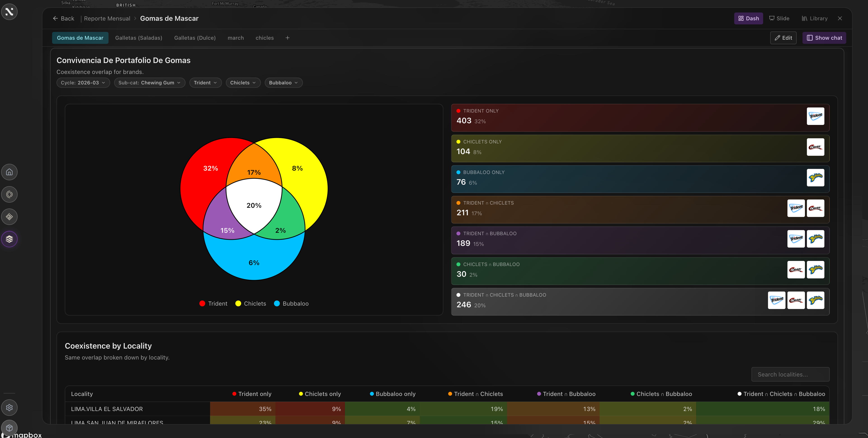Sort by Trident only column header
The image size is (868, 438).
(252, 394)
